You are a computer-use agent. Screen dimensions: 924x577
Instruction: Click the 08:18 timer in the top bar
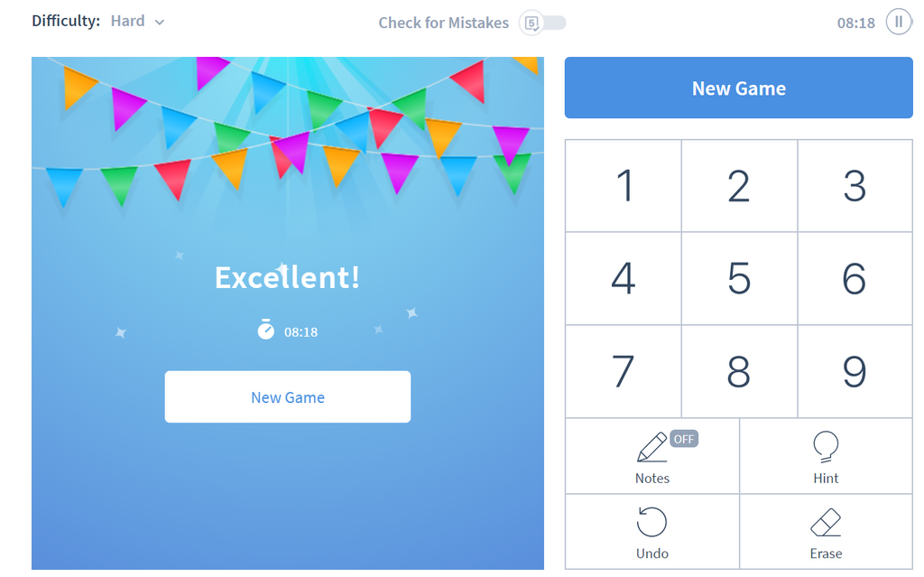[855, 23]
